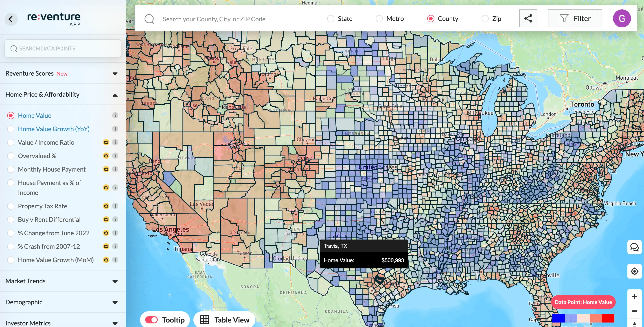Click the Search Data Points field
The height and width of the screenshot is (327, 644).
(x=63, y=48)
